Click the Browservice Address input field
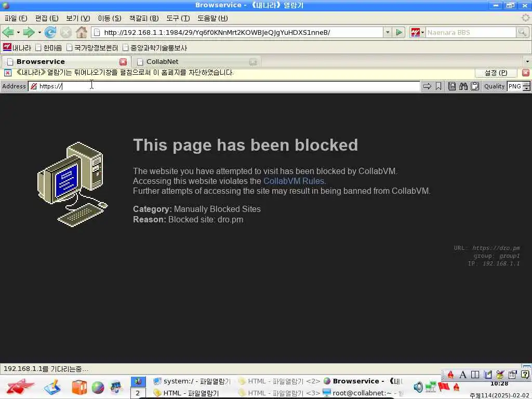Screen dimensions: 532x399 point(224,86)
